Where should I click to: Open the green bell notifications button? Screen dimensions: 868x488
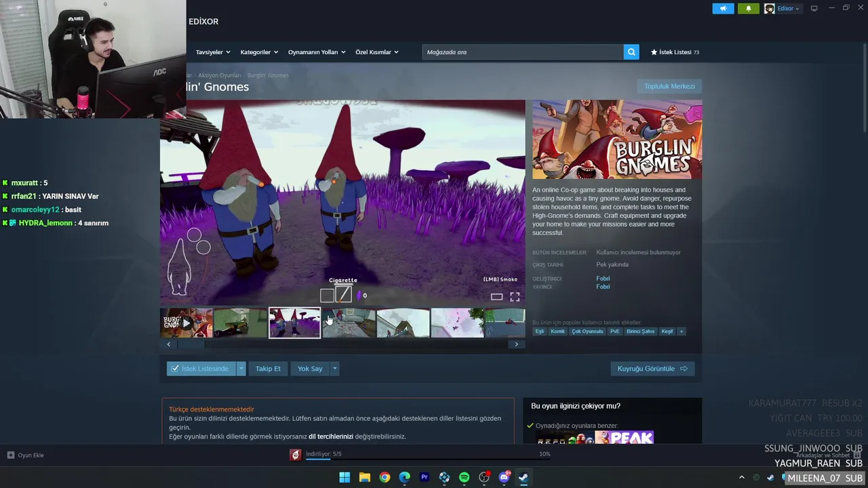(x=749, y=8)
